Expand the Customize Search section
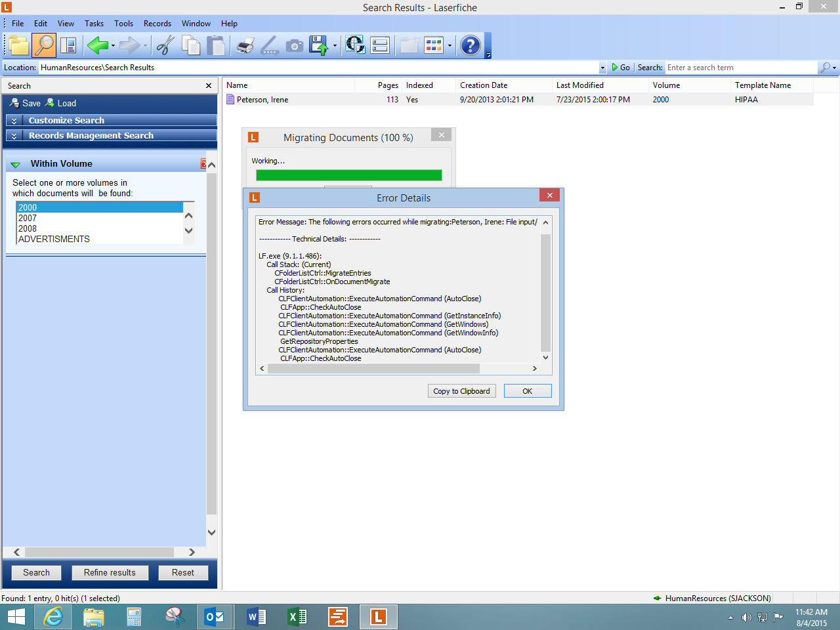The height and width of the screenshot is (630, 840). [x=112, y=121]
